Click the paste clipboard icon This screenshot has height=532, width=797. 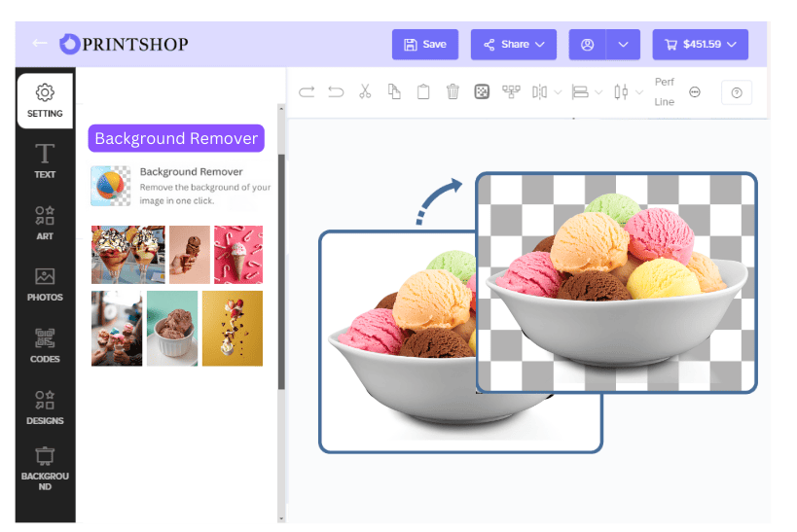coord(423,92)
